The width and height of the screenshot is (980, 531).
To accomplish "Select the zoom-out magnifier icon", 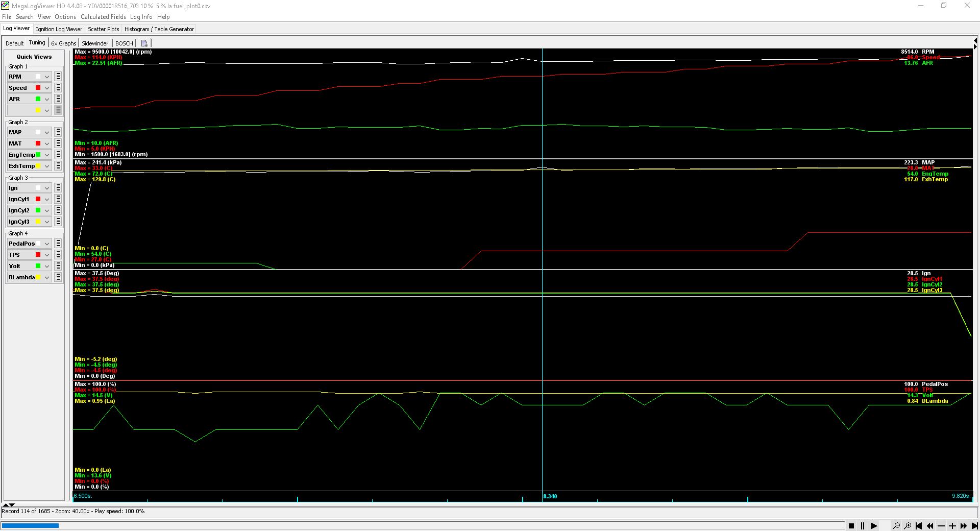I will (x=897, y=526).
